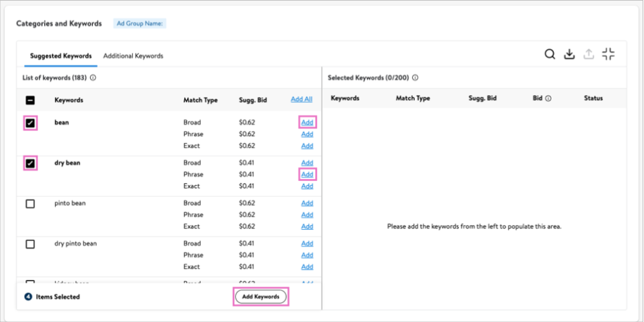The width and height of the screenshot is (644, 322).
Task: Add bean with Phrase match
Action: coord(308,134)
